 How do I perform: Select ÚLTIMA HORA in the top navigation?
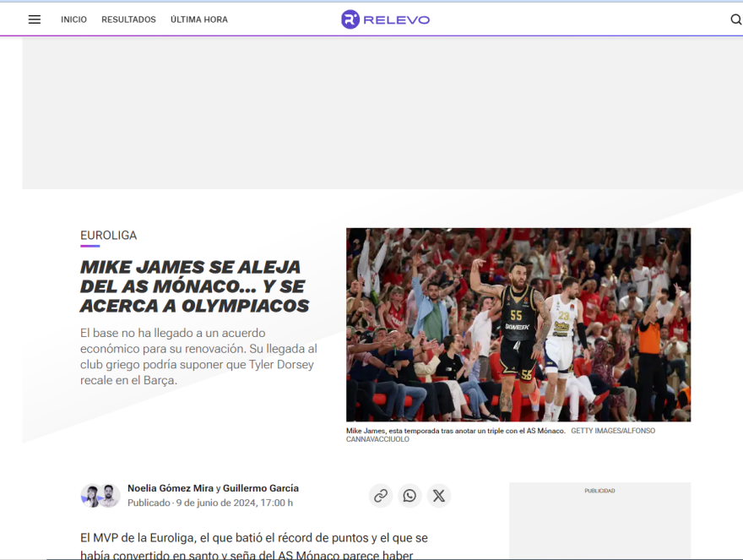point(198,19)
